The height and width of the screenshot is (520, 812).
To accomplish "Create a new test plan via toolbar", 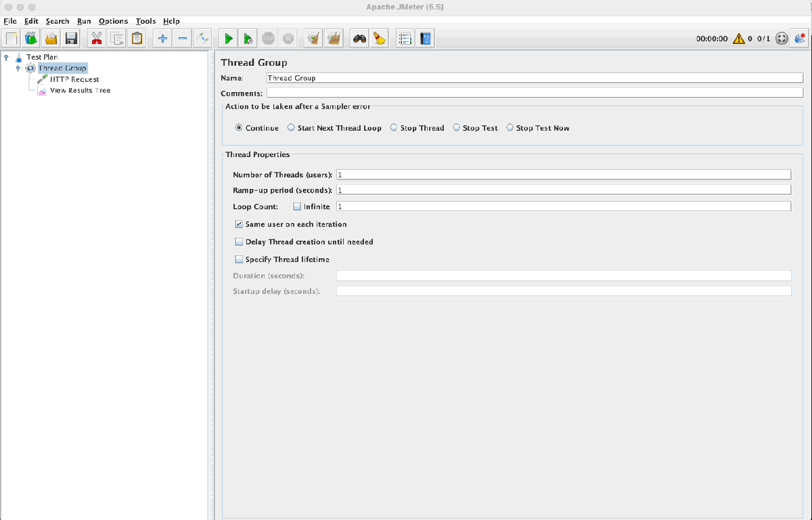I will 12,39.
